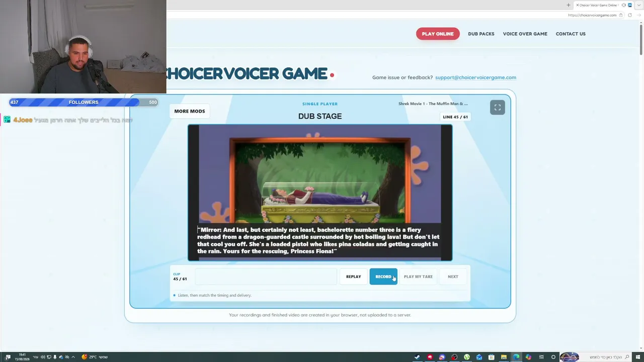The height and width of the screenshot is (362, 644).
Task: Click the CHOICER VOICER GAME logo
Action: tap(250, 74)
